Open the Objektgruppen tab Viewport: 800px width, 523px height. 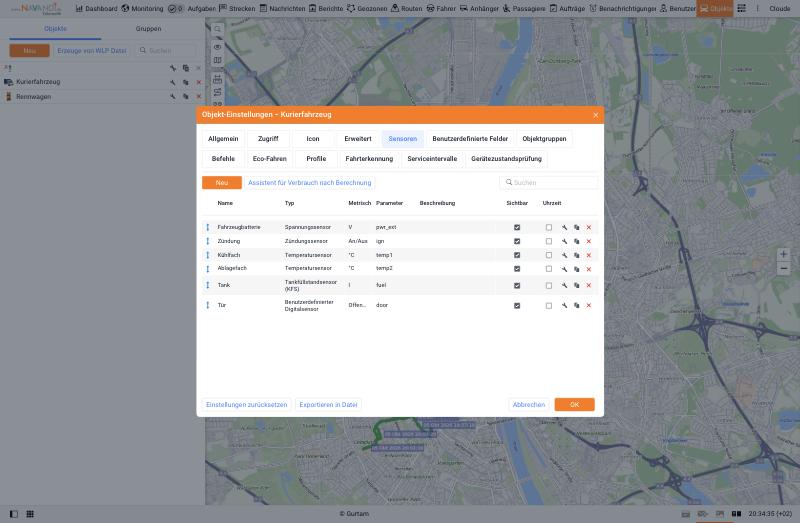(544, 139)
